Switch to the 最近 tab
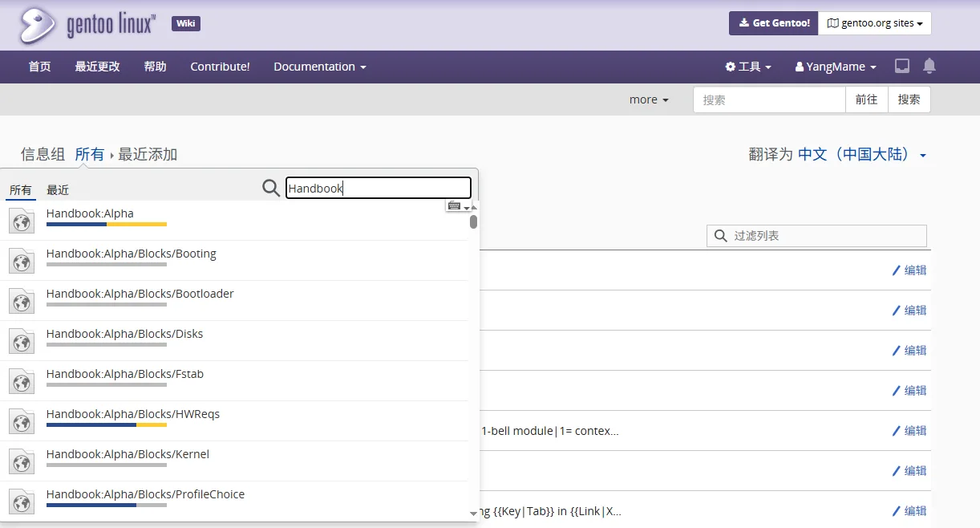Viewport: 980px width, 528px height. click(x=58, y=190)
